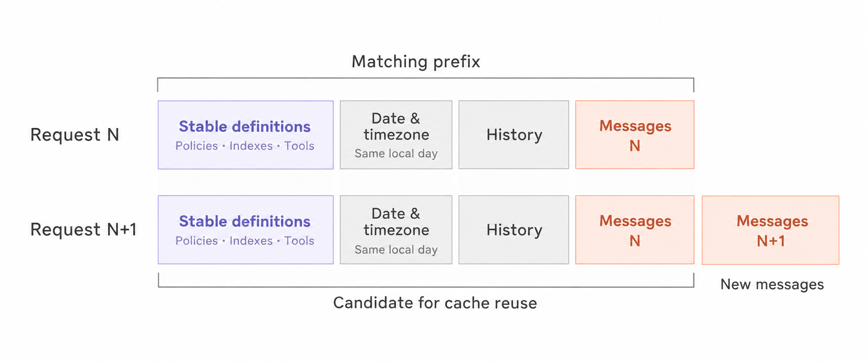Viewport: 868px width, 362px height.
Task: Click Same local day text in Request N
Action: tap(396, 153)
